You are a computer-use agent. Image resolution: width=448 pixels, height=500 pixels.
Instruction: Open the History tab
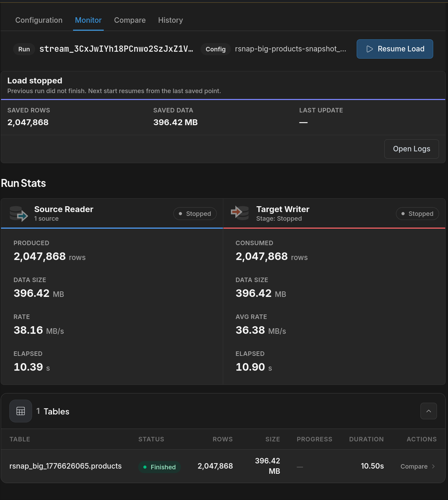click(171, 20)
